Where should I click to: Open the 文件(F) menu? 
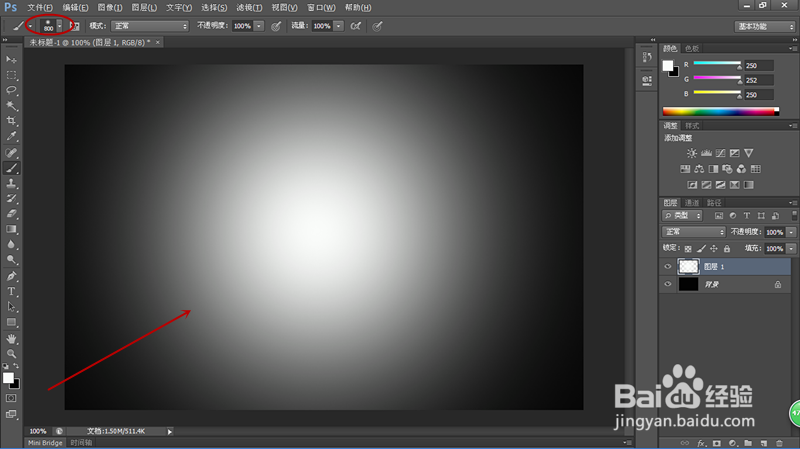[x=39, y=8]
